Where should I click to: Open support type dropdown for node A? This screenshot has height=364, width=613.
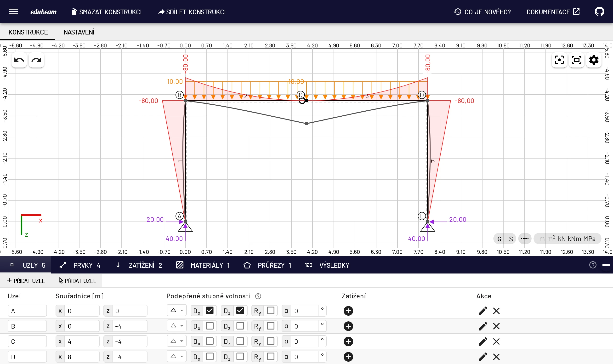(176, 311)
